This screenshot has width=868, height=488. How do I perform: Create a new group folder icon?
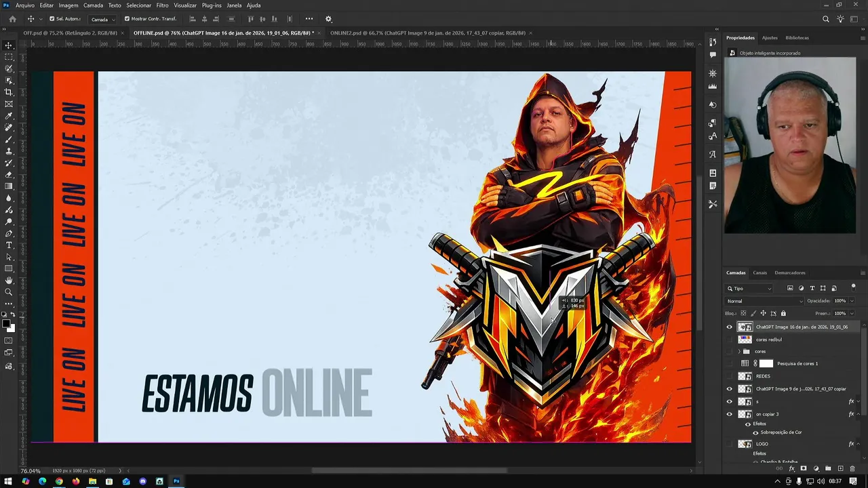click(x=828, y=468)
